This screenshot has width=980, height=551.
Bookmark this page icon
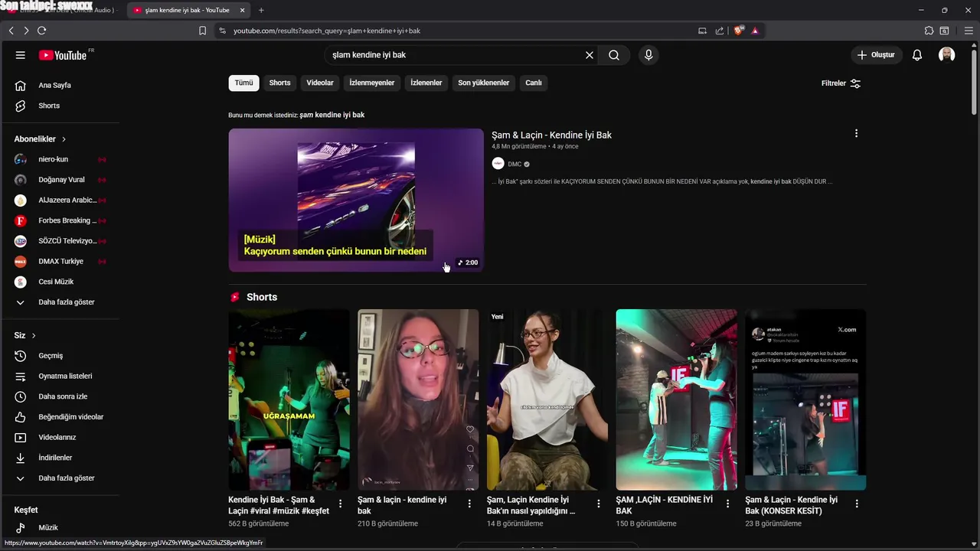[202, 31]
